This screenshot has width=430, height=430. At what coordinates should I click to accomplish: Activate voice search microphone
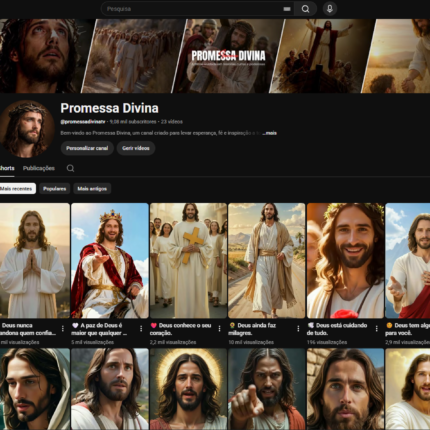pos(330,9)
